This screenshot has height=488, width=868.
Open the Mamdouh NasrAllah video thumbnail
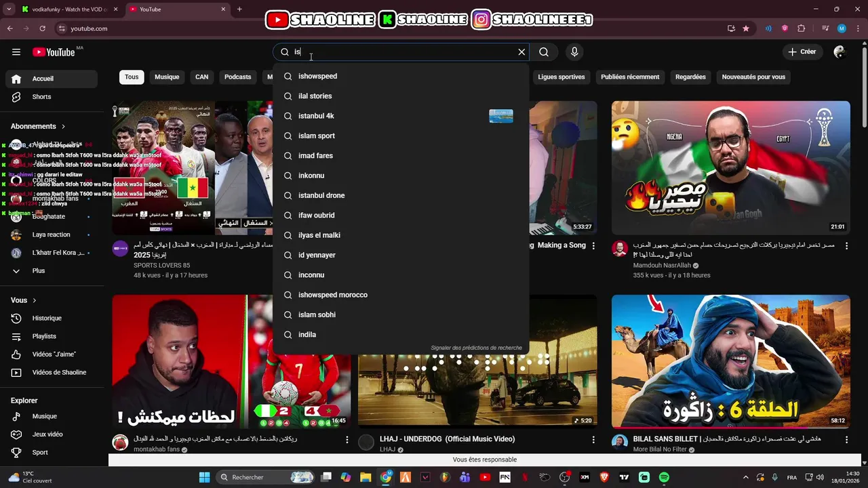[731, 168]
